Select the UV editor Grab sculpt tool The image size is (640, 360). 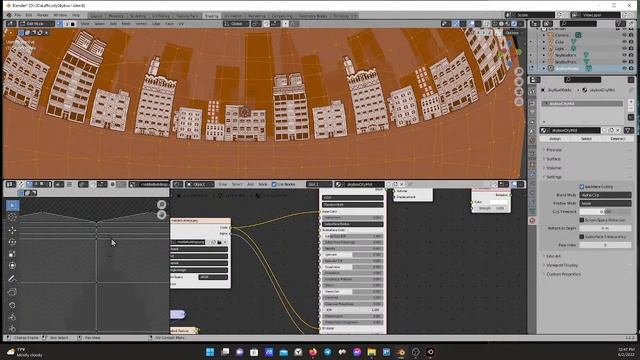coord(12,305)
